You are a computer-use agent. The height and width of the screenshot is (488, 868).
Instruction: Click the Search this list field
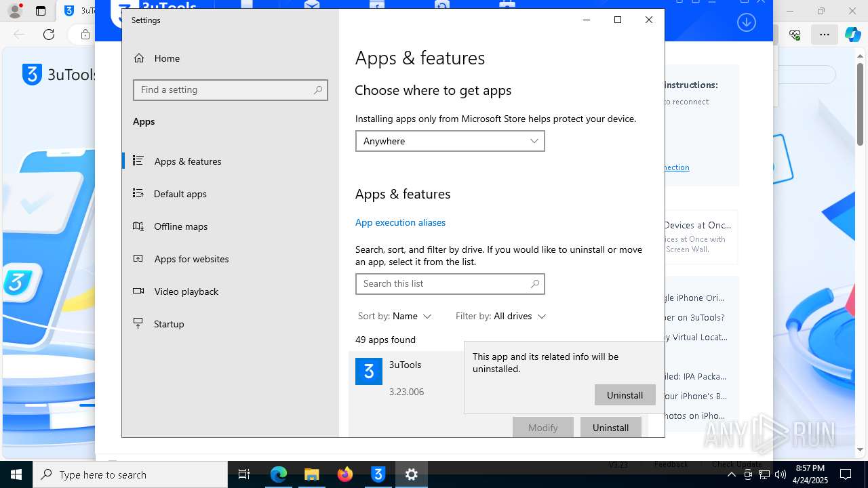point(450,283)
